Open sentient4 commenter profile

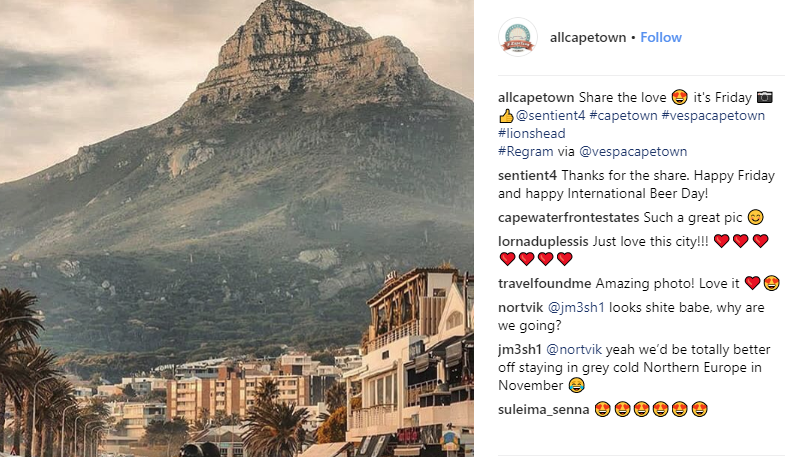pyautogui.click(x=528, y=175)
